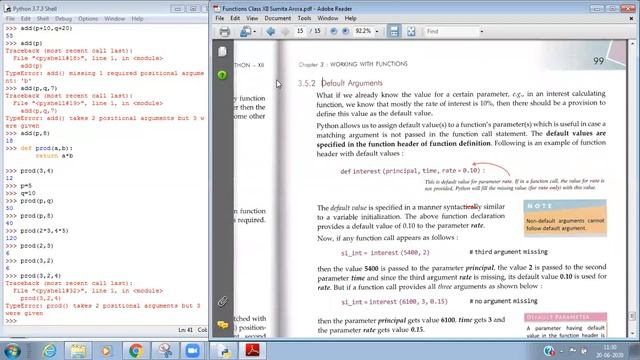
Task: Toggle the fit-to-window full page view icon
Action: (x=411, y=31)
